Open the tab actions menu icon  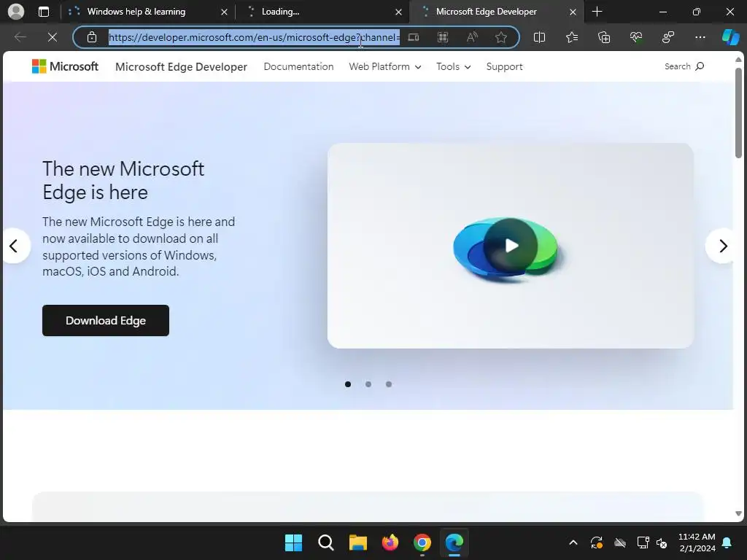[x=43, y=12]
